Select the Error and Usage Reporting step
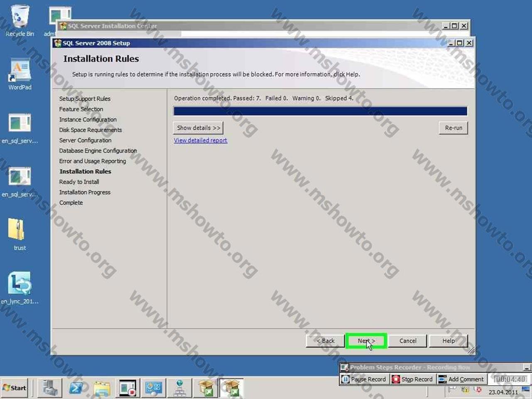Image resolution: width=532 pixels, height=399 pixels. point(93,161)
